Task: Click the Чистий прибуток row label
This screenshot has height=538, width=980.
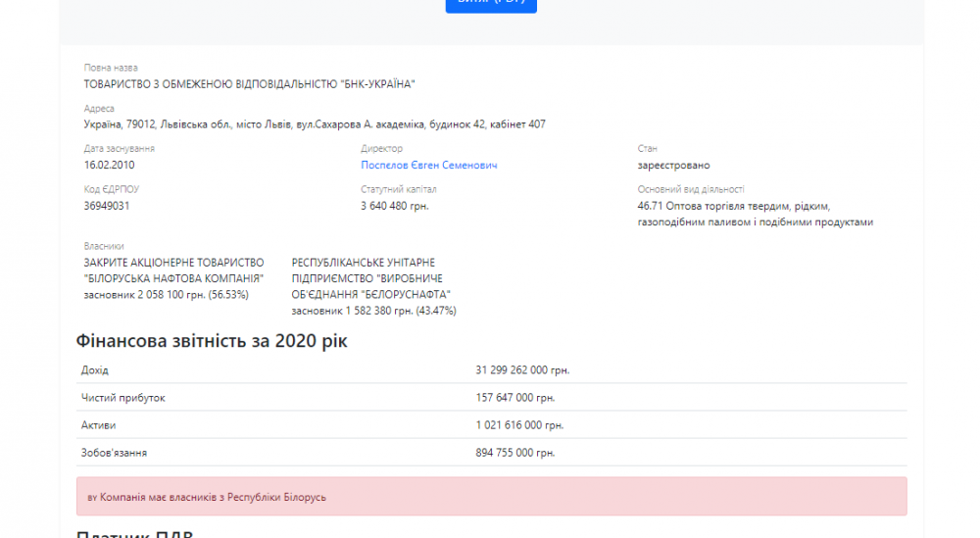Action: pos(123,398)
